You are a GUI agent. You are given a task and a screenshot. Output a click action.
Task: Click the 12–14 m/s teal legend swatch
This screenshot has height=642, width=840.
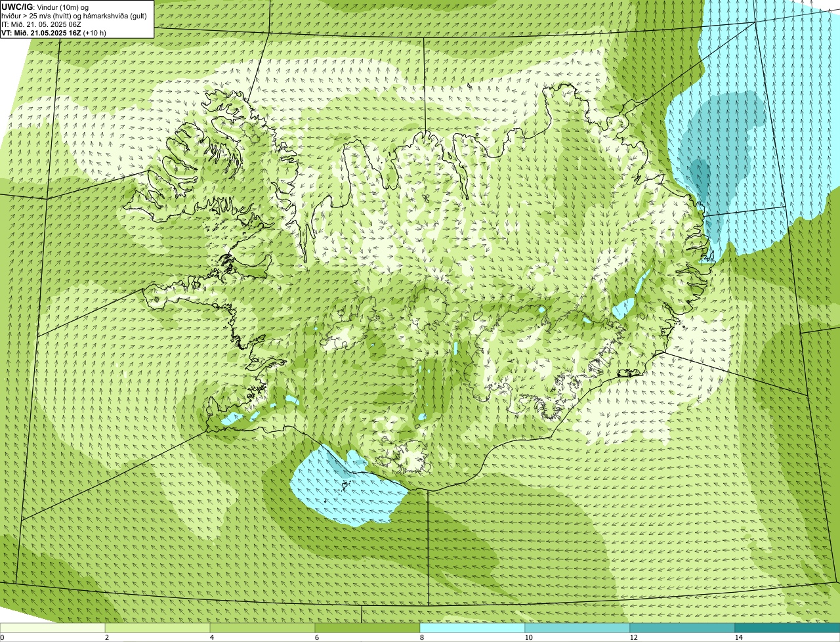click(x=682, y=628)
